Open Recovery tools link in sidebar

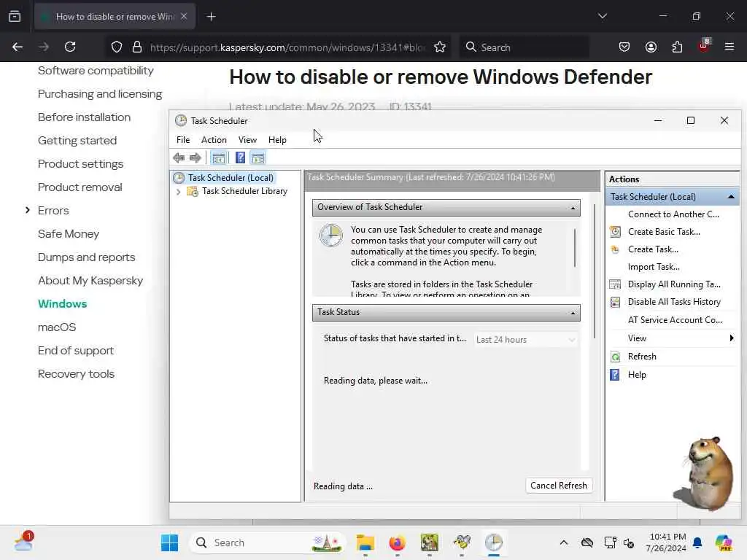coord(76,374)
